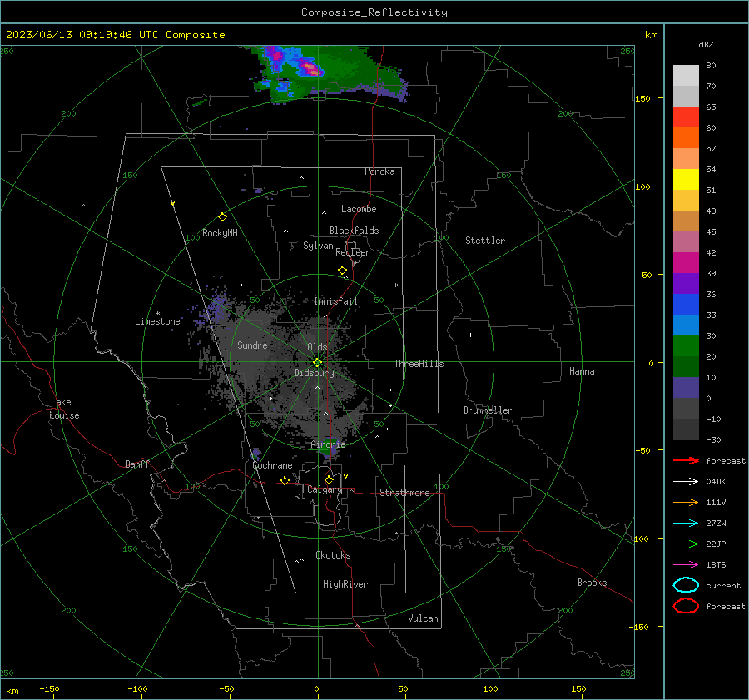This screenshot has height=700, width=749.
Task: Click the yellow radar-center diamond near Didsbury
Action: pyautogui.click(x=317, y=362)
